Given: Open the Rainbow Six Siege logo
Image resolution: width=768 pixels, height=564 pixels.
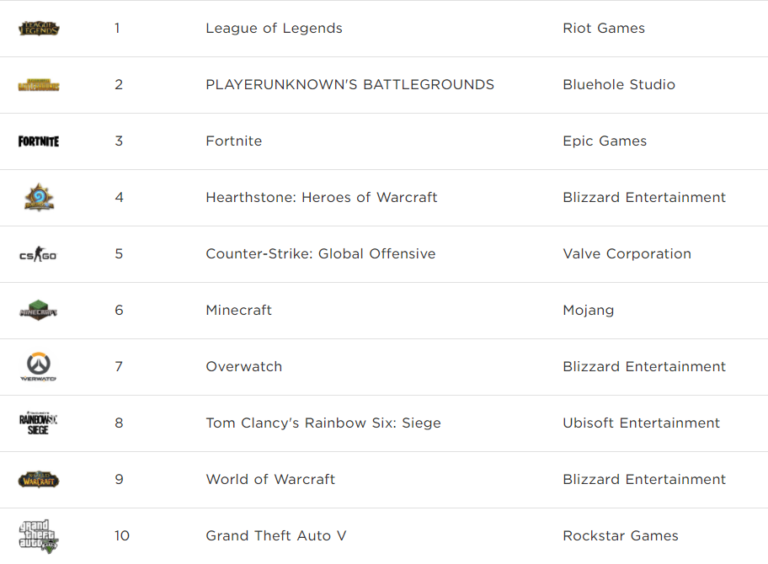Looking at the screenshot, I should pos(39,423).
